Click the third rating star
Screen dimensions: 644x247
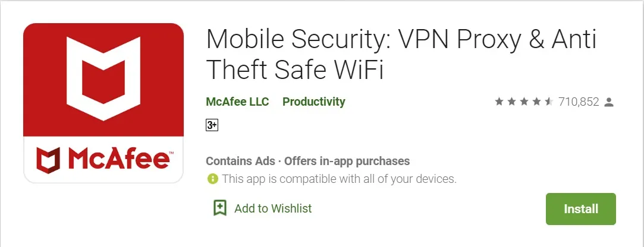click(524, 102)
